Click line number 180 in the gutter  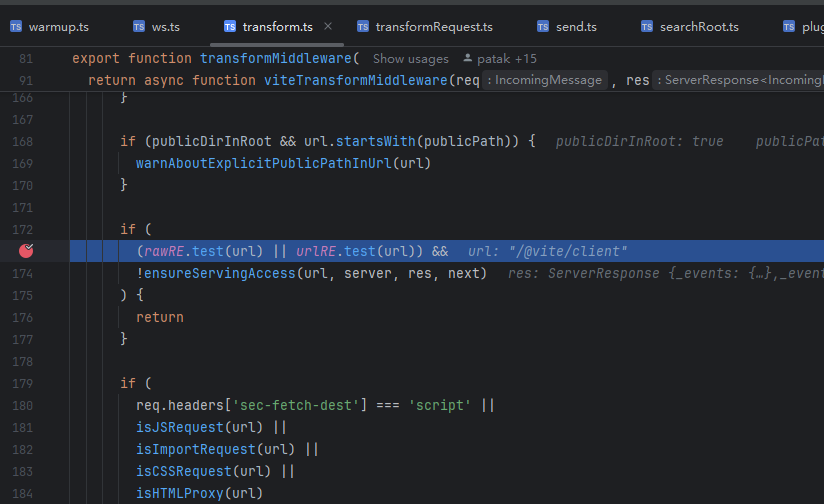coord(25,405)
